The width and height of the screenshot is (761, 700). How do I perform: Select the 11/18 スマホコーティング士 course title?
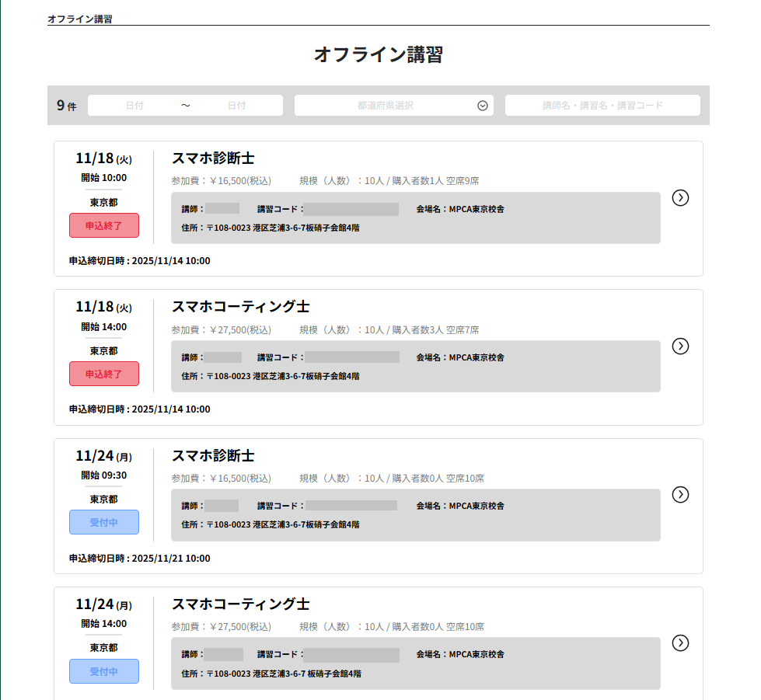coord(240,306)
